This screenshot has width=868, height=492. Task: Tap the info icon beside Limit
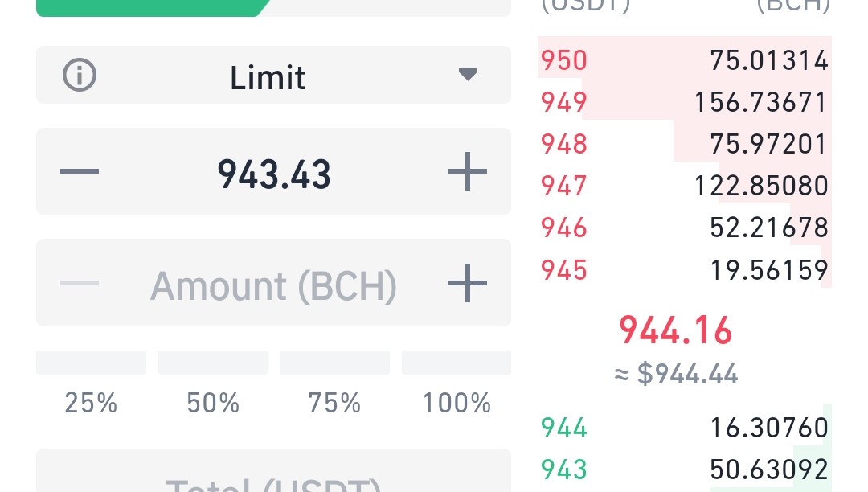(x=79, y=75)
